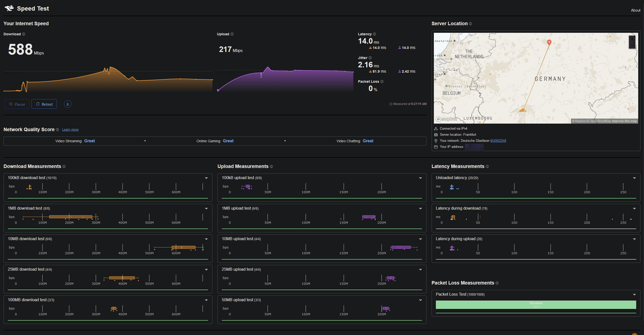Click the 588 Mbps download speed value
This screenshot has width=644, height=335.
pos(26,49)
